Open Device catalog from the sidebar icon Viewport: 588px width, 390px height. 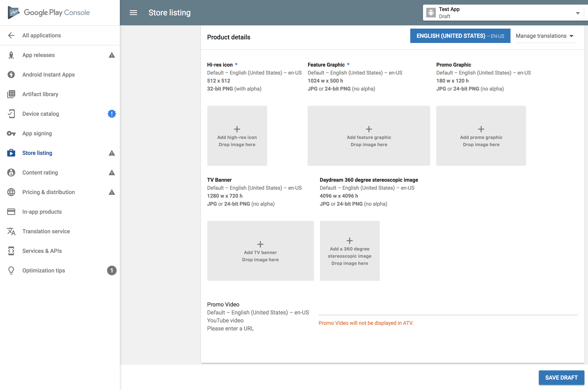(11, 114)
